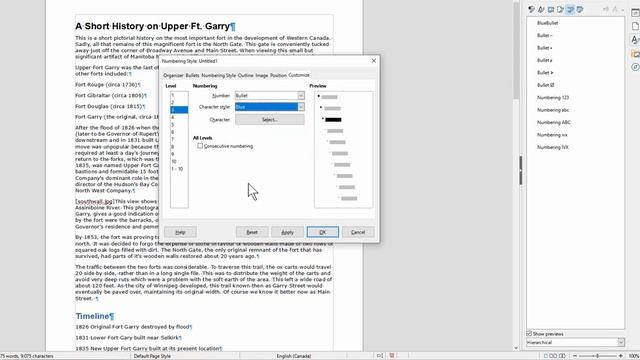The width and height of the screenshot is (640, 360).
Task: Switch to single-page view in the status bar
Action: [546, 356]
